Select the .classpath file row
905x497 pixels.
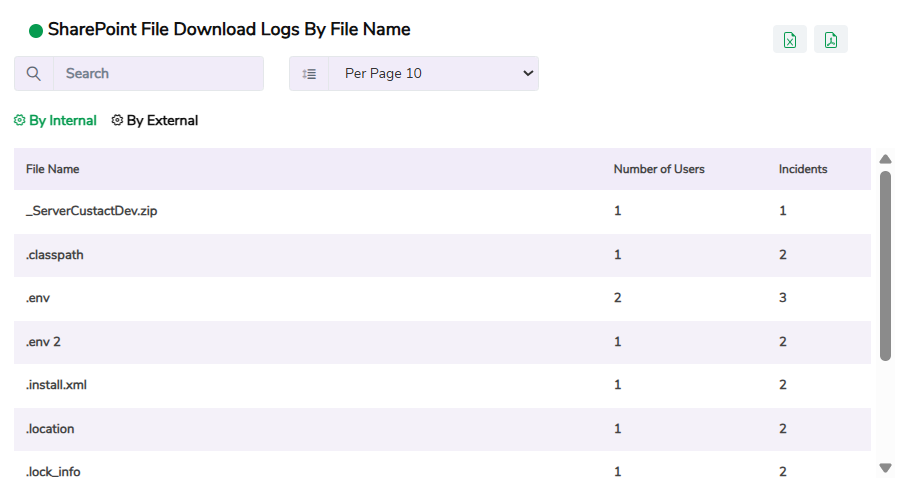(55, 255)
